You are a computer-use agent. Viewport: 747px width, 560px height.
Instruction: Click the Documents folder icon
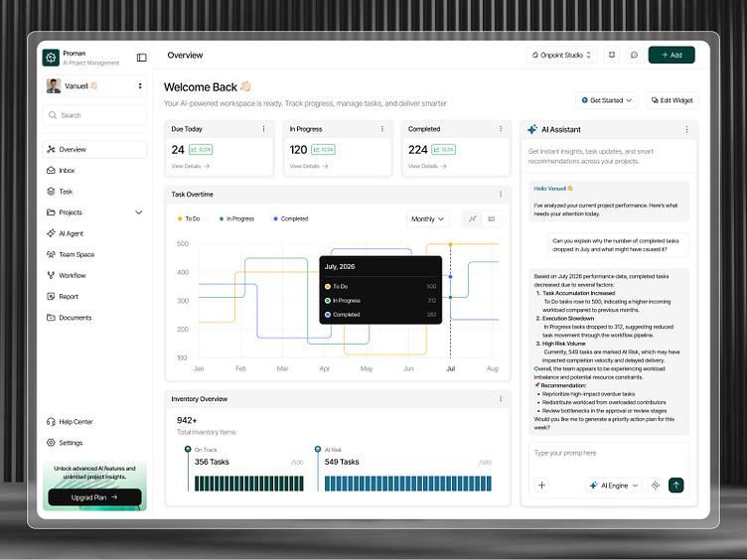click(51, 317)
